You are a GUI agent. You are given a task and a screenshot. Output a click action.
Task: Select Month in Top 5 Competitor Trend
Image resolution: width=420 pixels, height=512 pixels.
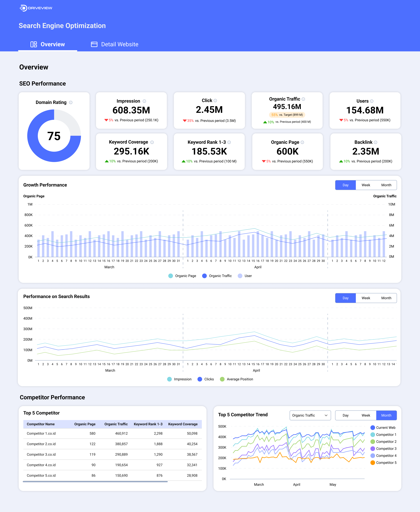click(386, 415)
